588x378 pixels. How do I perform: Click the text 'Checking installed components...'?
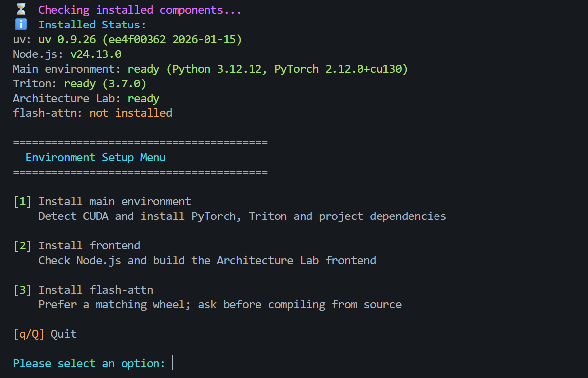click(140, 10)
